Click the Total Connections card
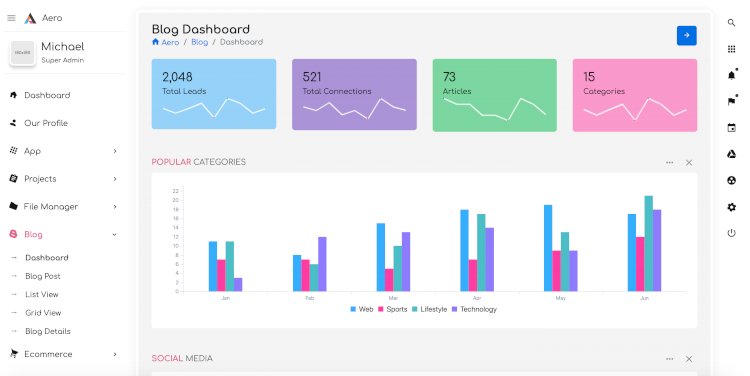 click(354, 94)
